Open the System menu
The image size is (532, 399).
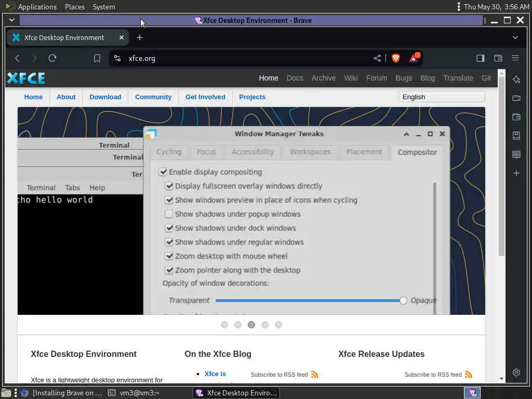coord(104,7)
